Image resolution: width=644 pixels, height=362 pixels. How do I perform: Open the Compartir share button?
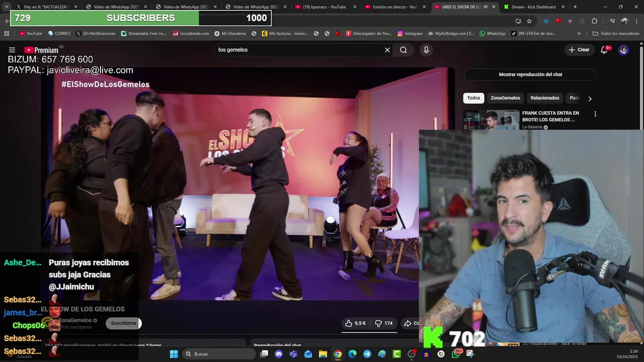(x=411, y=323)
